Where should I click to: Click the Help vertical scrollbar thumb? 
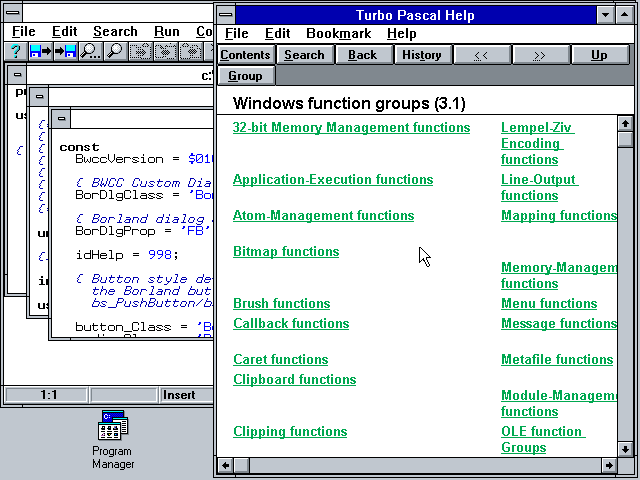pyautogui.click(x=625, y=139)
